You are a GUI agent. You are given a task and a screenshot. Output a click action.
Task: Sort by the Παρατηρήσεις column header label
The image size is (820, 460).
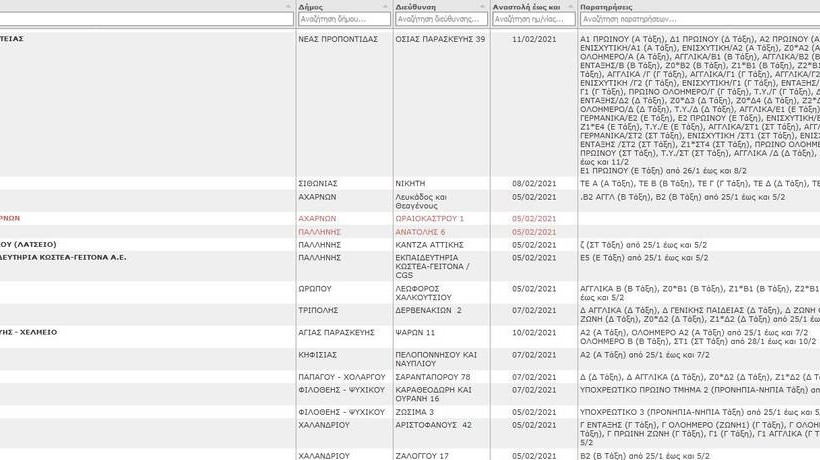(x=606, y=7)
